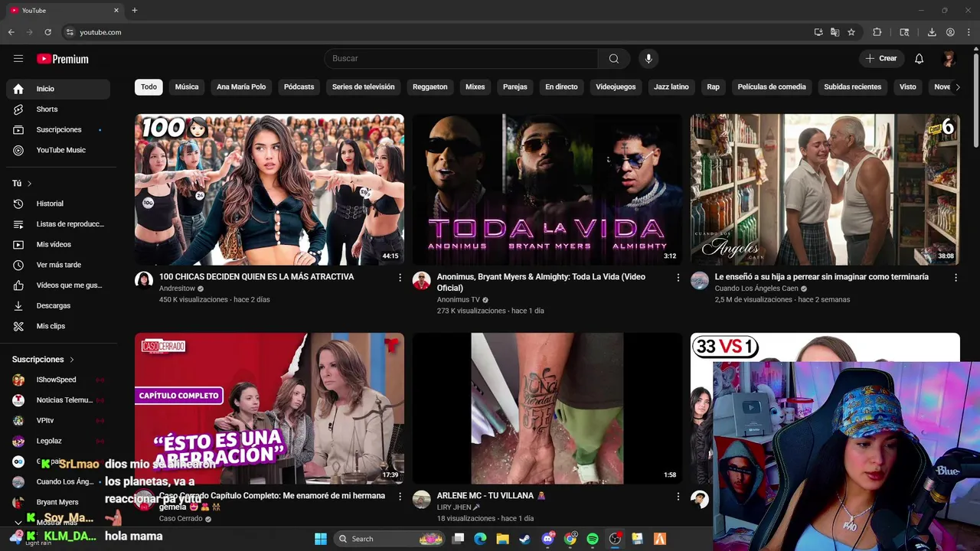Go to Inicio in sidebar

[58, 89]
